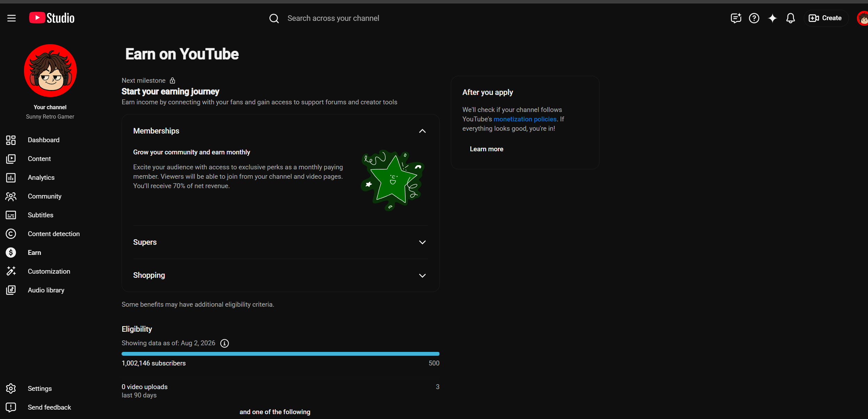
Task: Click the After you apply heading
Action: pyautogui.click(x=487, y=92)
